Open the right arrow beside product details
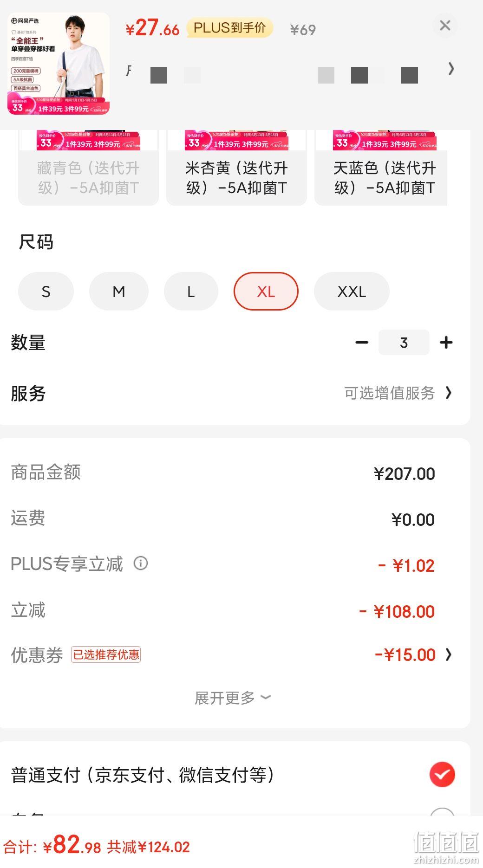The image size is (483, 868). [451, 69]
